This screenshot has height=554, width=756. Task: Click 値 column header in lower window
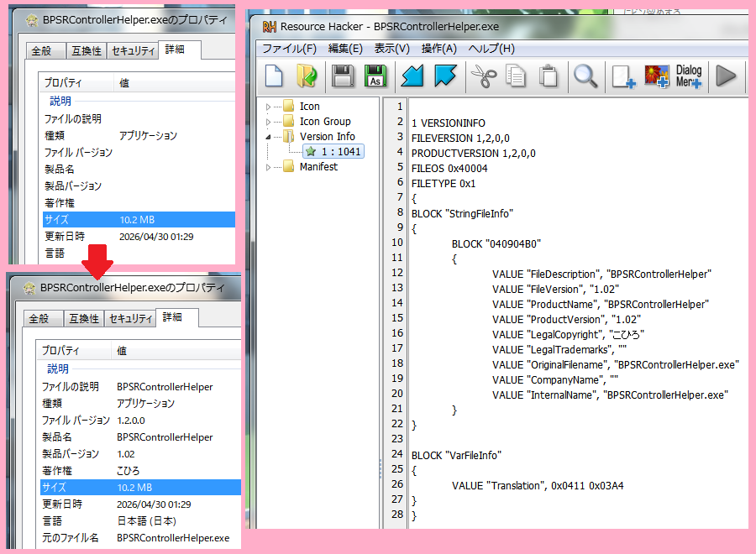(x=176, y=351)
